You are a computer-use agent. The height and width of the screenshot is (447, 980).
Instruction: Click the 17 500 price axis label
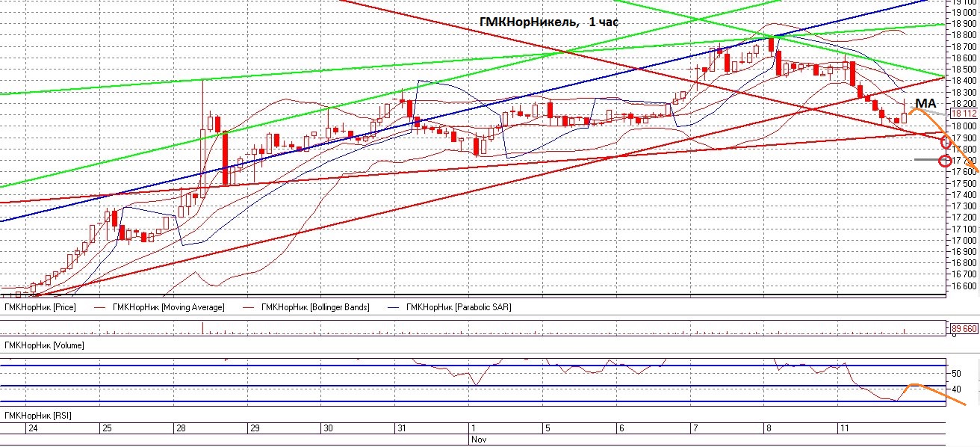[x=964, y=183]
